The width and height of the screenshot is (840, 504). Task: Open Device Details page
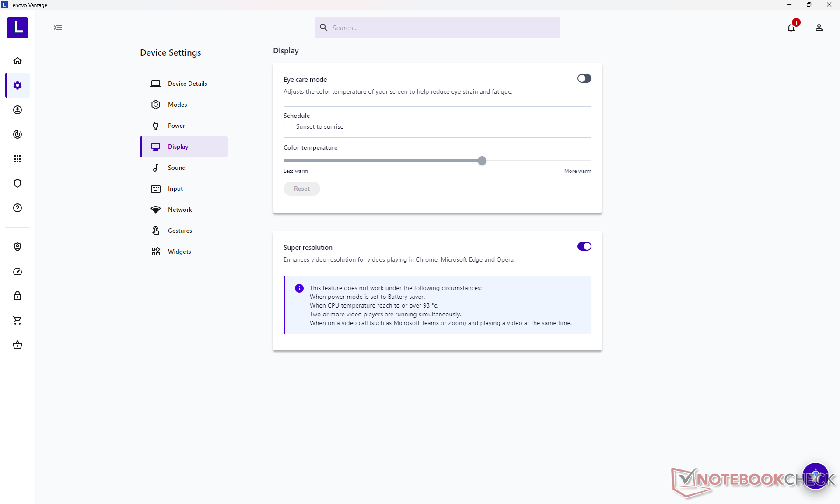tap(187, 84)
